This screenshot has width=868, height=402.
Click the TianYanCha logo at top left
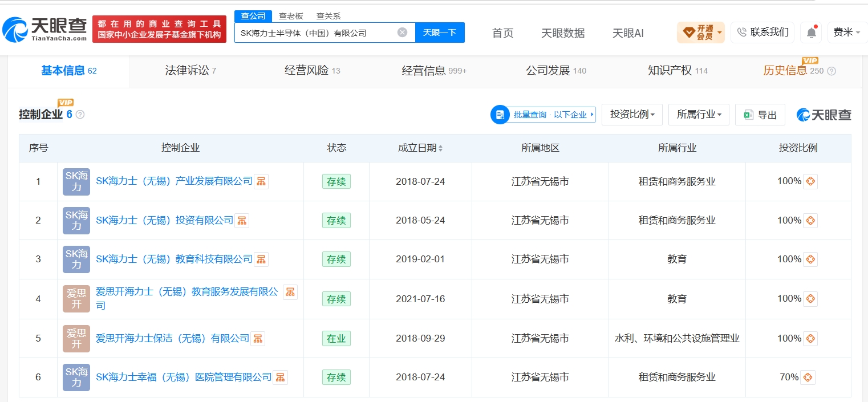[x=44, y=29]
